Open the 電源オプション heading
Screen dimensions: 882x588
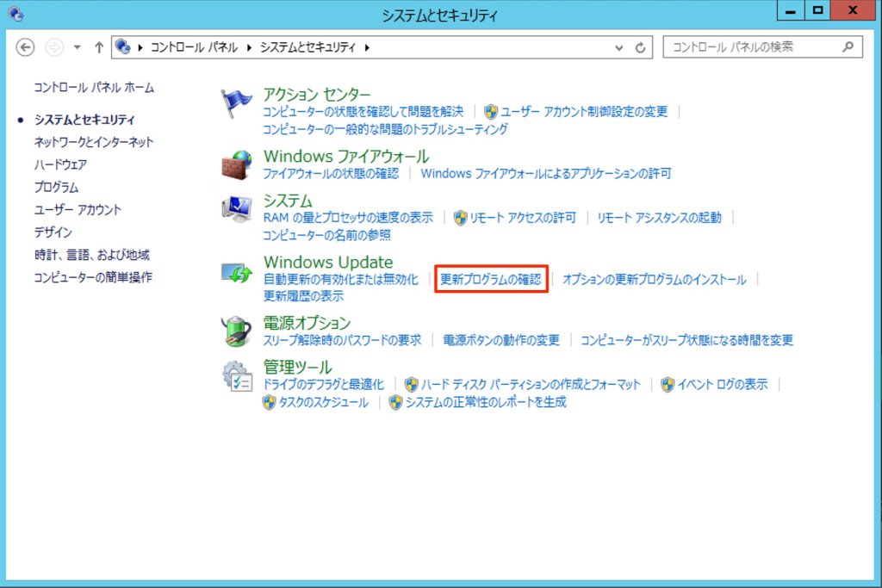coord(307,323)
